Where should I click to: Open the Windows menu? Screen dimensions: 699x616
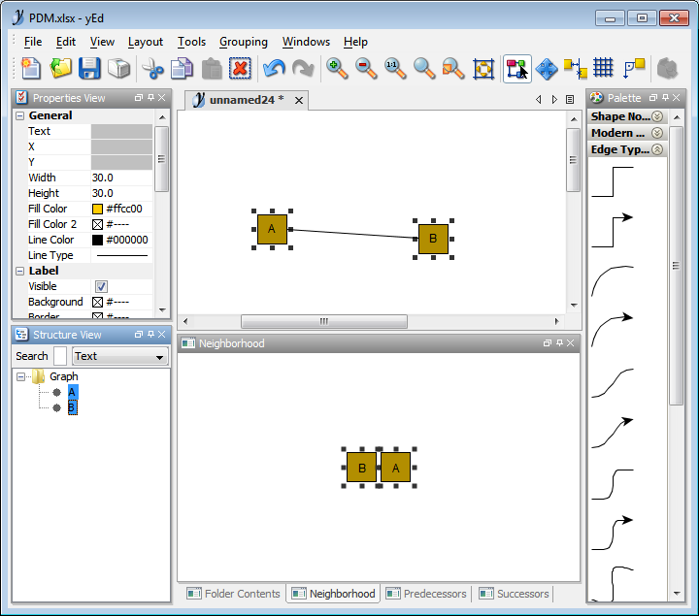point(306,42)
